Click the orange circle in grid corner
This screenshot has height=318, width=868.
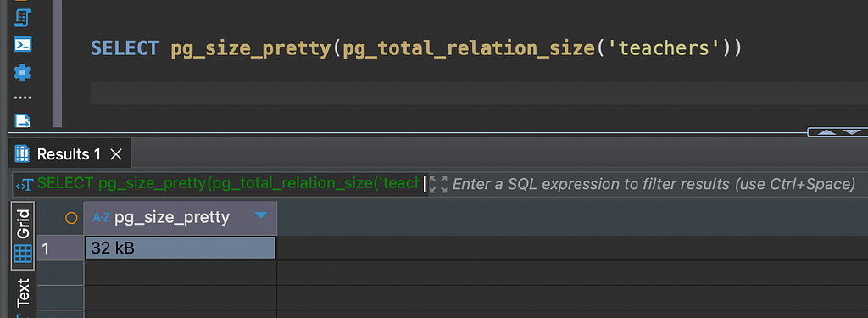(71, 218)
